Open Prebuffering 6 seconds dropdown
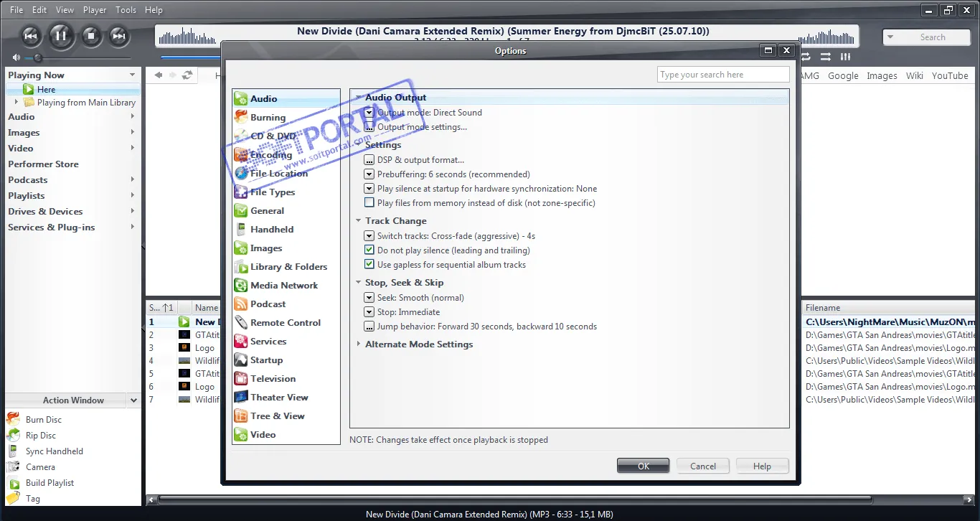 click(x=369, y=174)
